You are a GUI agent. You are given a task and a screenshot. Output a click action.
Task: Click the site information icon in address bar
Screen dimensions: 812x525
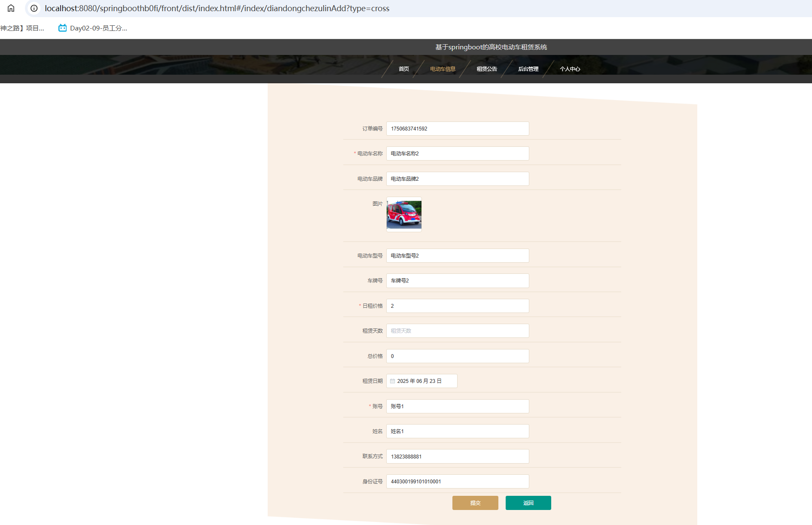34,8
